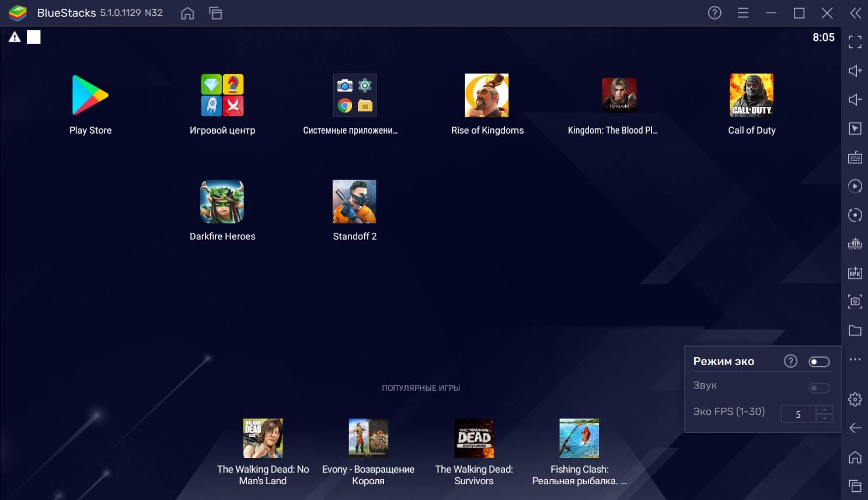The height and width of the screenshot is (500, 868).
Task: Open Fishing Clash popular game
Action: tap(579, 438)
